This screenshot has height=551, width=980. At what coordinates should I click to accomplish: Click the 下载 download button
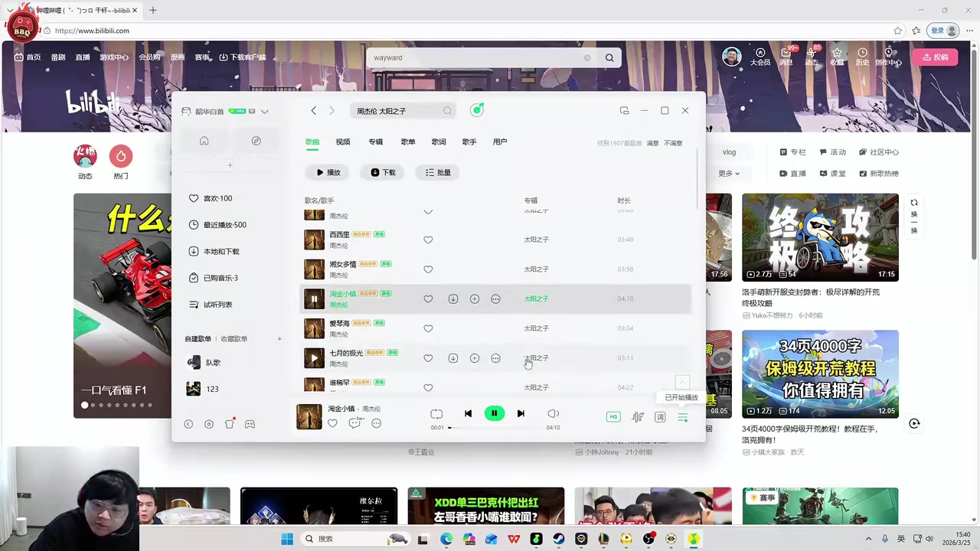(x=383, y=172)
